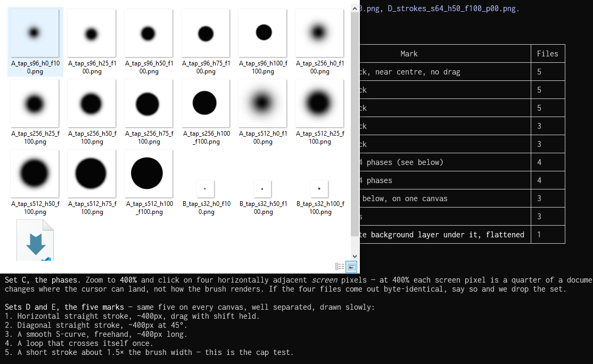Select the A_tap_s256_h0_f100.png thumbnail
Viewport: 593px width, 364px height.
click(x=319, y=33)
